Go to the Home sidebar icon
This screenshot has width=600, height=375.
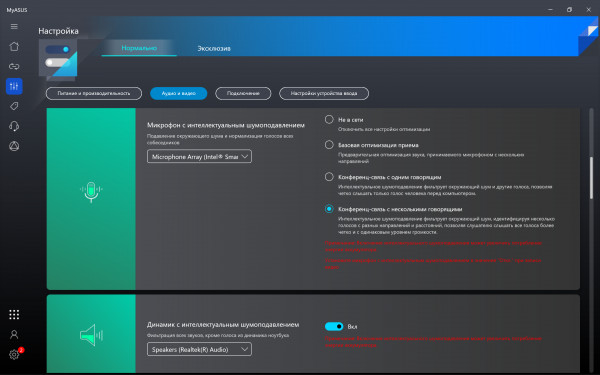coord(14,46)
